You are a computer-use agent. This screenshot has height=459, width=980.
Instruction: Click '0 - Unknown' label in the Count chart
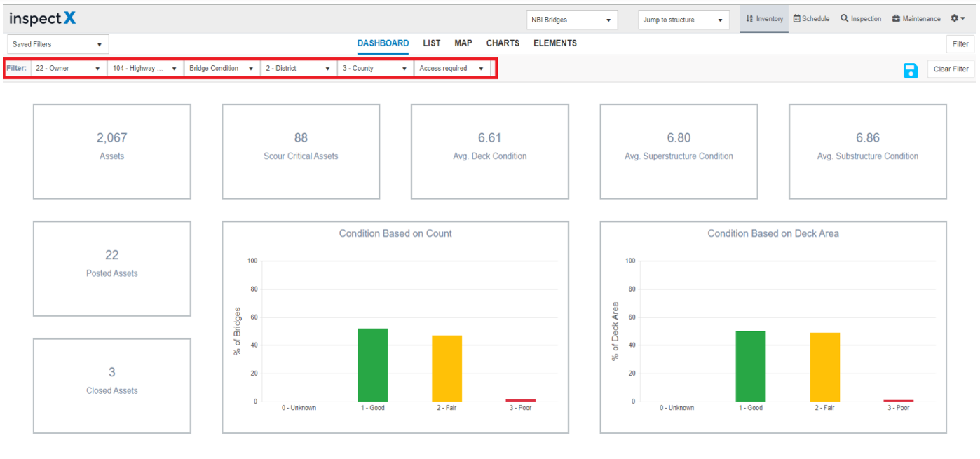tap(299, 408)
